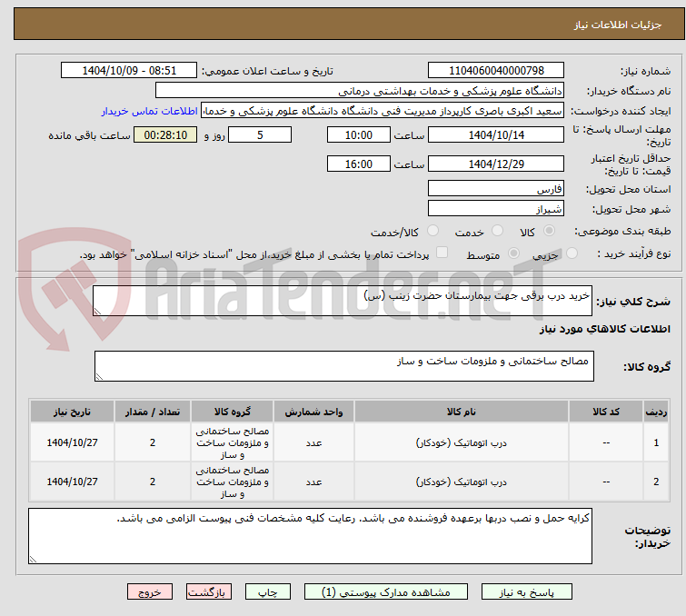Select the کالا radio button
Image resolution: width=686 pixels, height=616 pixels.
pos(549,230)
